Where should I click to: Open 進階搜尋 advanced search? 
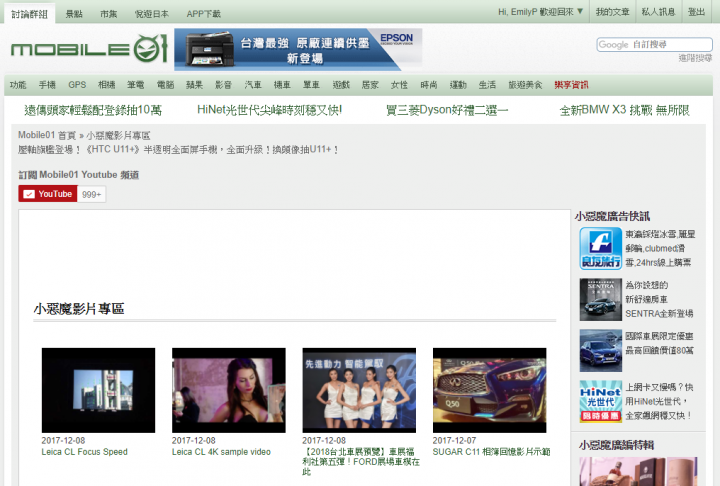[x=695, y=58]
